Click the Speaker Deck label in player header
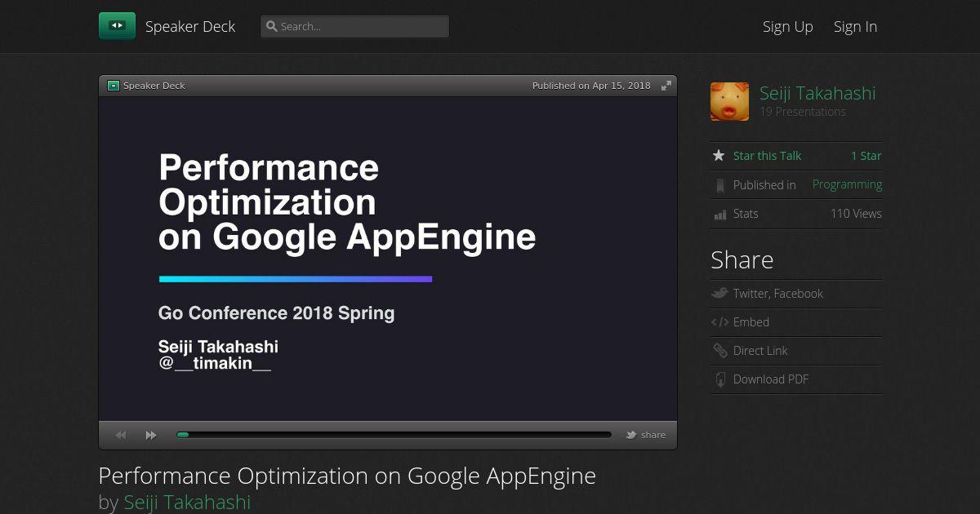The width and height of the screenshot is (980, 514). (x=154, y=86)
